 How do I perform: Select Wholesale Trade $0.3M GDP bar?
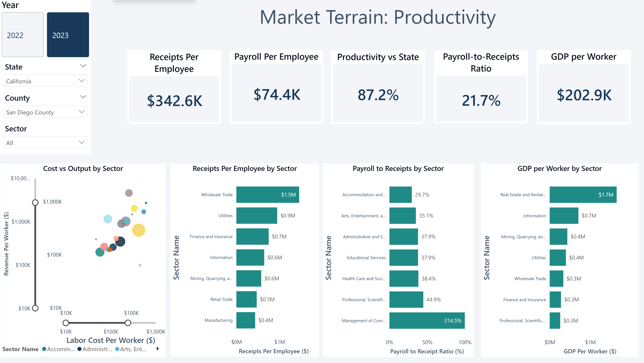[x=556, y=278]
